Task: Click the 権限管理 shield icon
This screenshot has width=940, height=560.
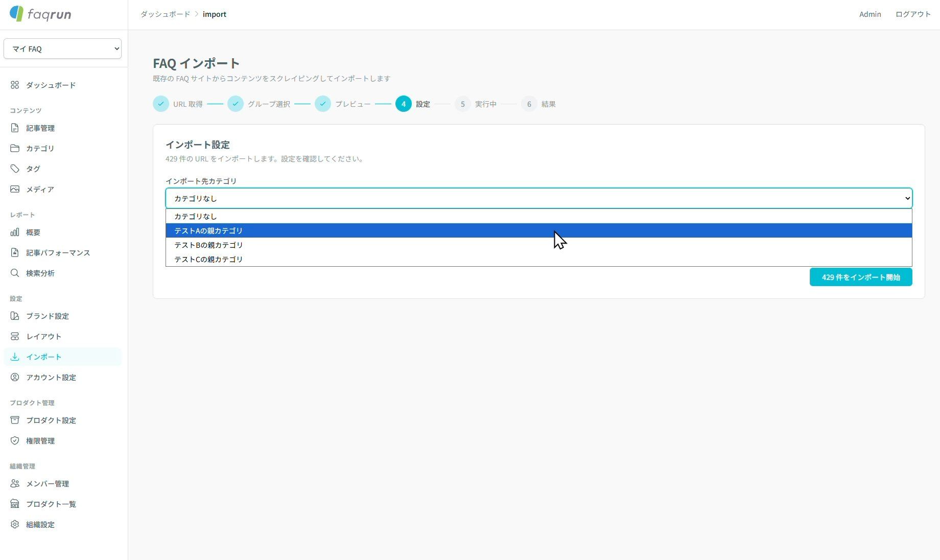Action: pos(15,440)
